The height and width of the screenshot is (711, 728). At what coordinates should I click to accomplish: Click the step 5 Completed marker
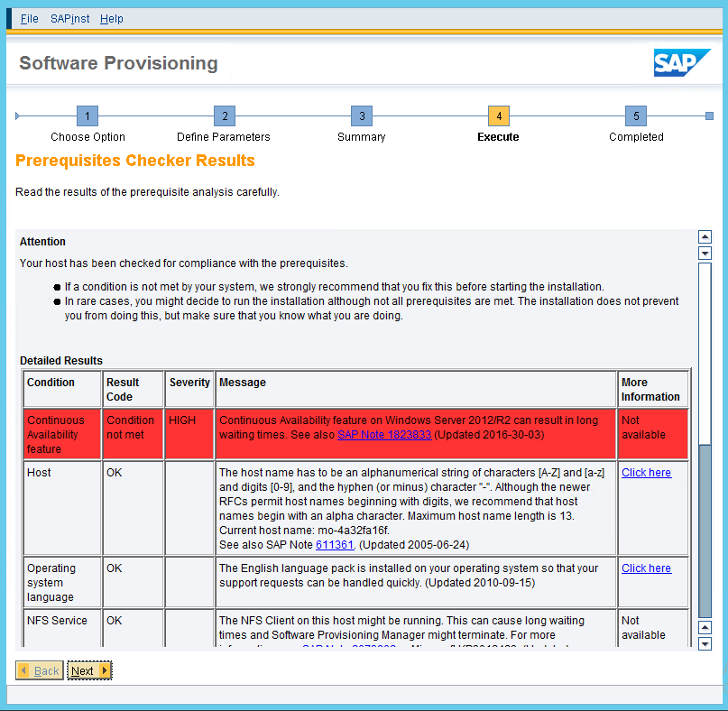tap(636, 116)
